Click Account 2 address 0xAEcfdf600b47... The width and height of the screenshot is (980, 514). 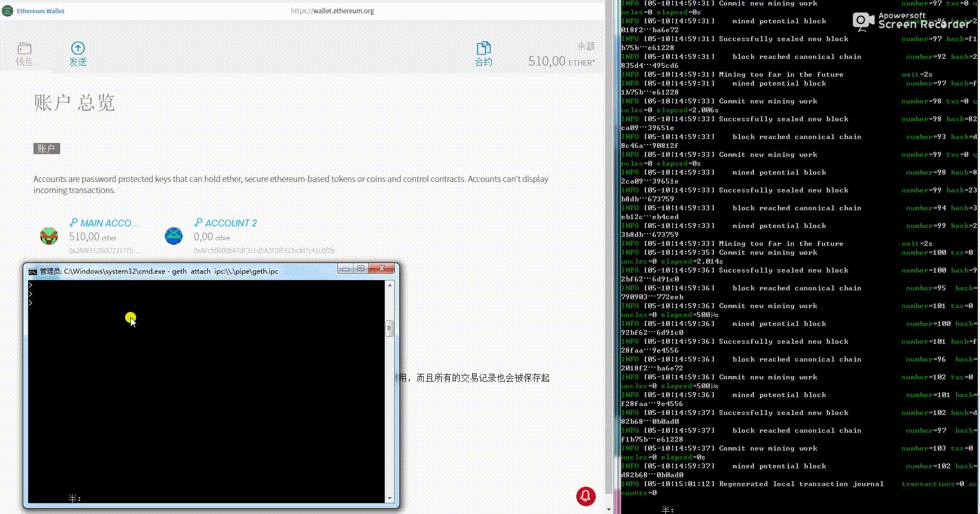pyautogui.click(x=264, y=250)
